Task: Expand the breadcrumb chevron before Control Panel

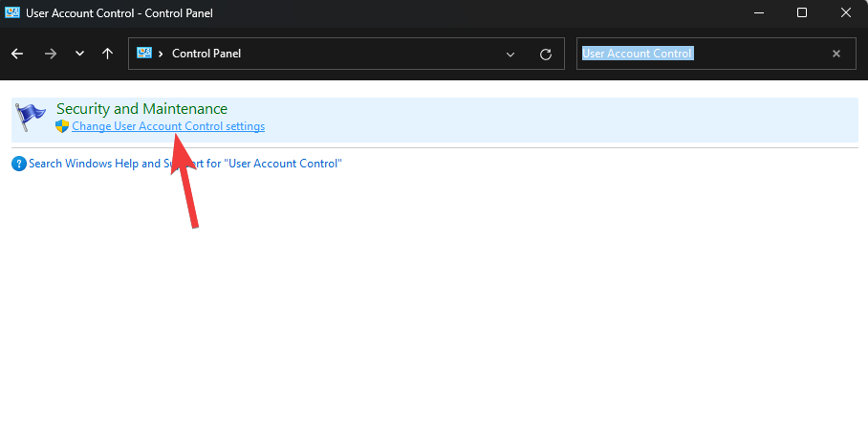Action: [162, 54]
